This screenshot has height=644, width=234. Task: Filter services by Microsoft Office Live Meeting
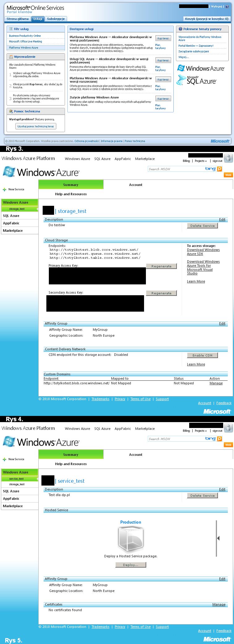[x=25, y=41]
